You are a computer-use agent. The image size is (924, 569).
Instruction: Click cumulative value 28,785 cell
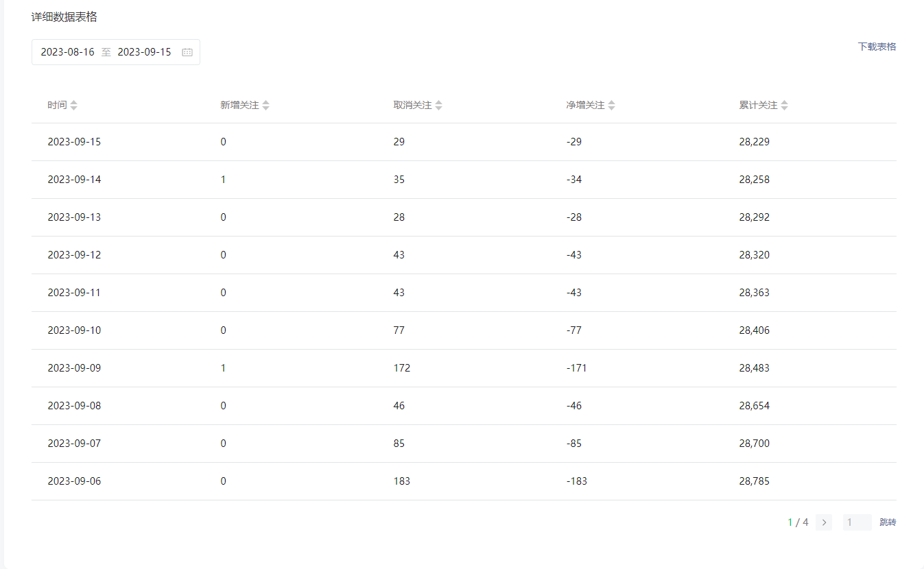pos(755,481)
